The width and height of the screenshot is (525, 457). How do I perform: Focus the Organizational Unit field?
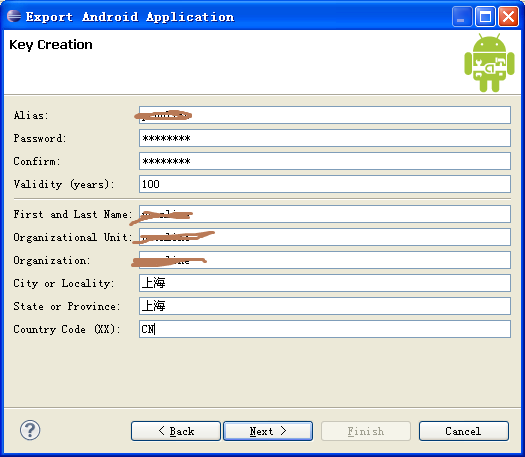point(325,237)
